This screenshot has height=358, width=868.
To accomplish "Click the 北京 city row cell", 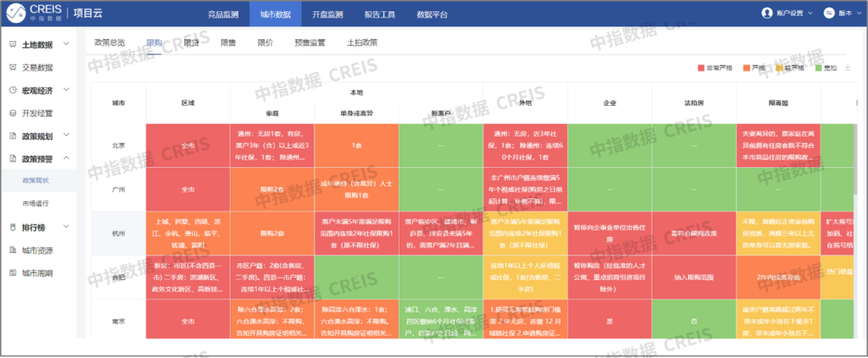I will point(118,146).
